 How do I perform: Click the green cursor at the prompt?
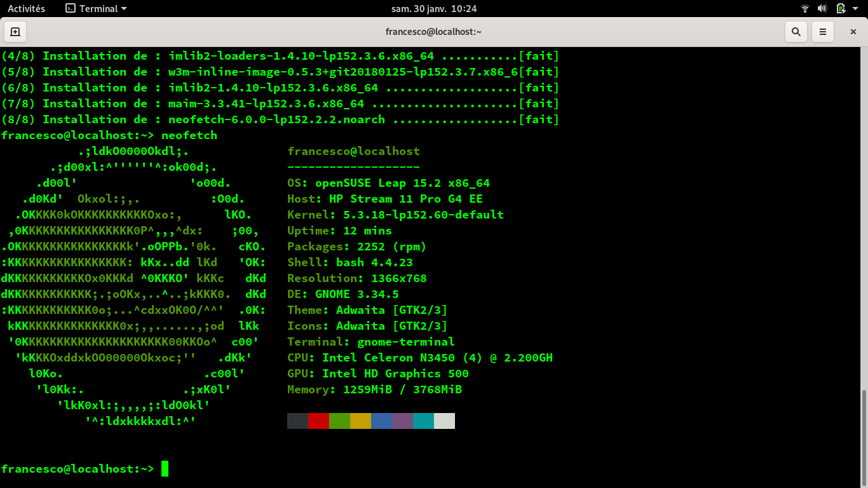coord(165,469)
